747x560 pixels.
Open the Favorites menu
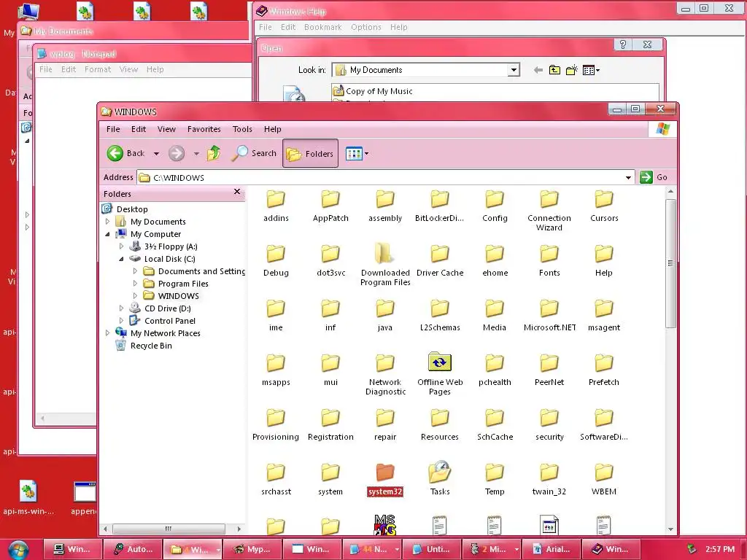[204, 129]
